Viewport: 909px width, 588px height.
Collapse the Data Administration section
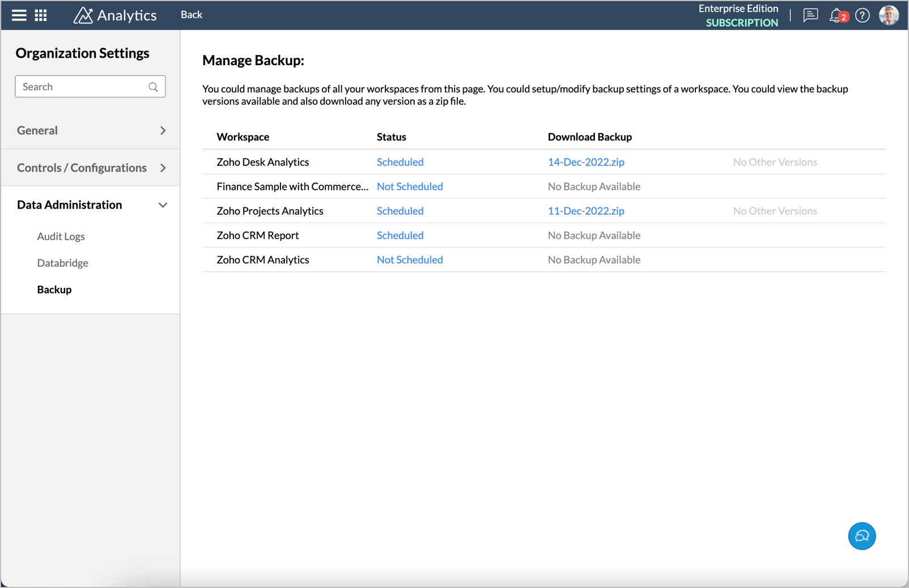(x=91, y=205)
